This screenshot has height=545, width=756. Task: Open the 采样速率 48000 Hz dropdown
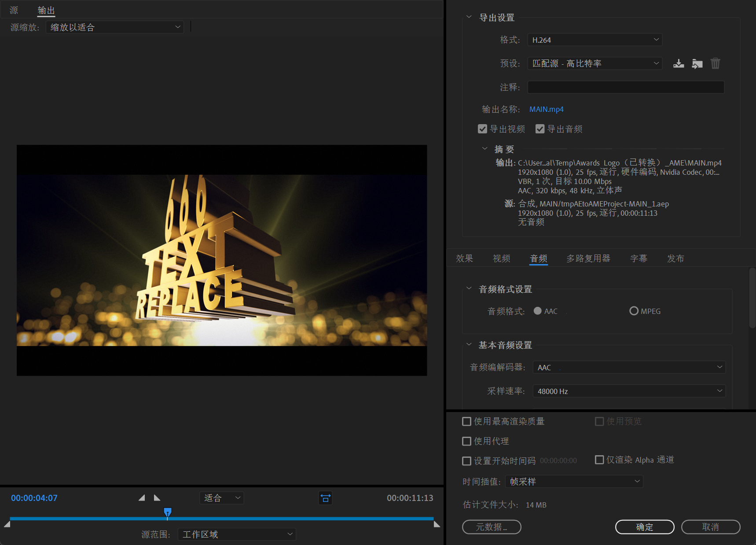[x=629, y=391]
